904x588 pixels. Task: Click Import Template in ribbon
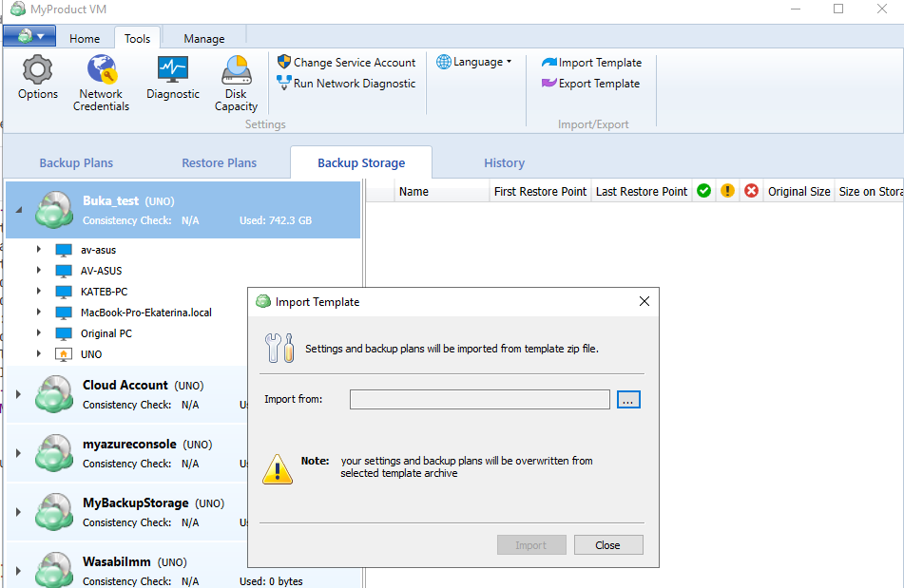pyautogui.click(x=591, y=63)
